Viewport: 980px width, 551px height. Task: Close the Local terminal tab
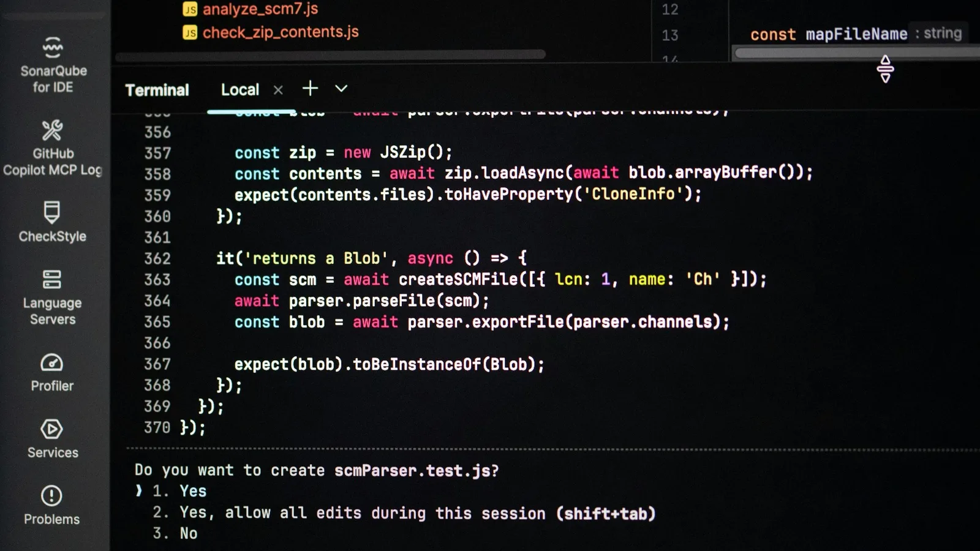pos(278,91)
